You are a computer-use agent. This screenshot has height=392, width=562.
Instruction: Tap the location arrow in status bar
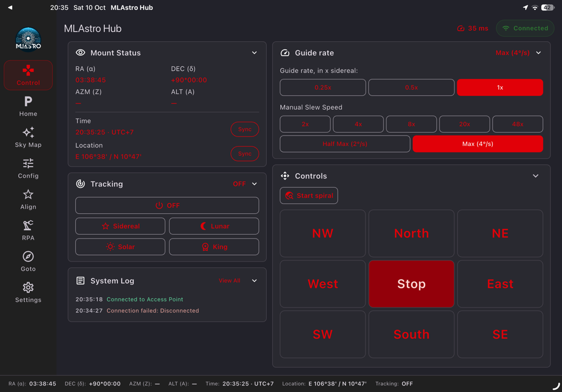point(525,8)
